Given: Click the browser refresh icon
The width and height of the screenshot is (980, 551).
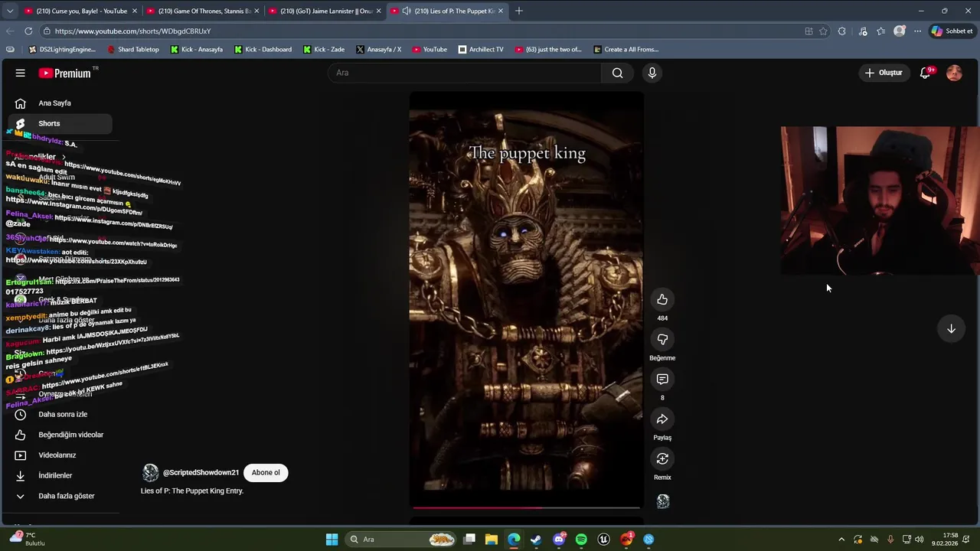Looking at the screenshot, I should [28, 31].
